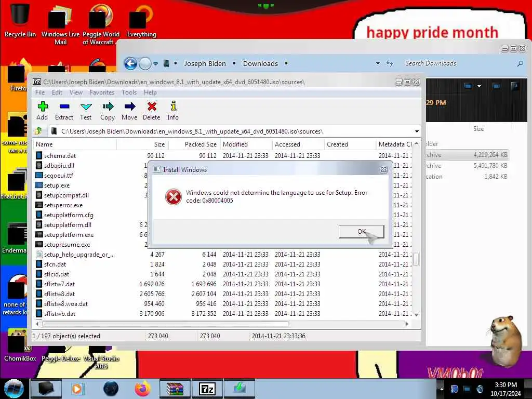Viewport: 532px width, 399px height.
Task: Close the Install Windows error dialog
Action: 383,170
